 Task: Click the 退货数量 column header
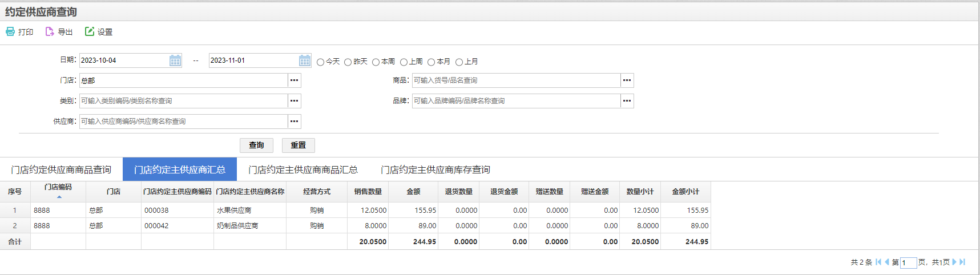pos(459,192)
